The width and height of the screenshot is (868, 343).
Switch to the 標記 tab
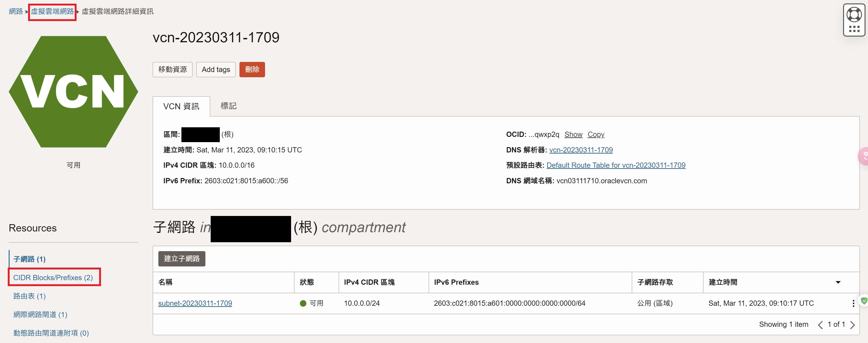[228, 106]
